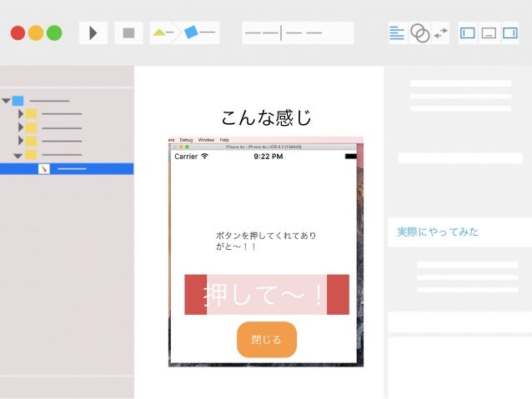Image resolution: width=532 pixels, height=399 pixels.
Task: Click the 9:22 PM status bar time
Action: click(x=268, y=157)
